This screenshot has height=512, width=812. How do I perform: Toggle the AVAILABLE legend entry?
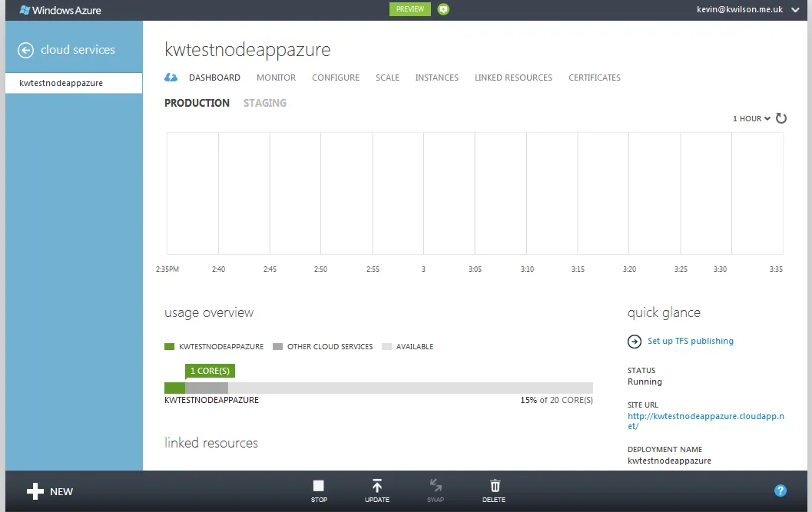pos(412,346)
